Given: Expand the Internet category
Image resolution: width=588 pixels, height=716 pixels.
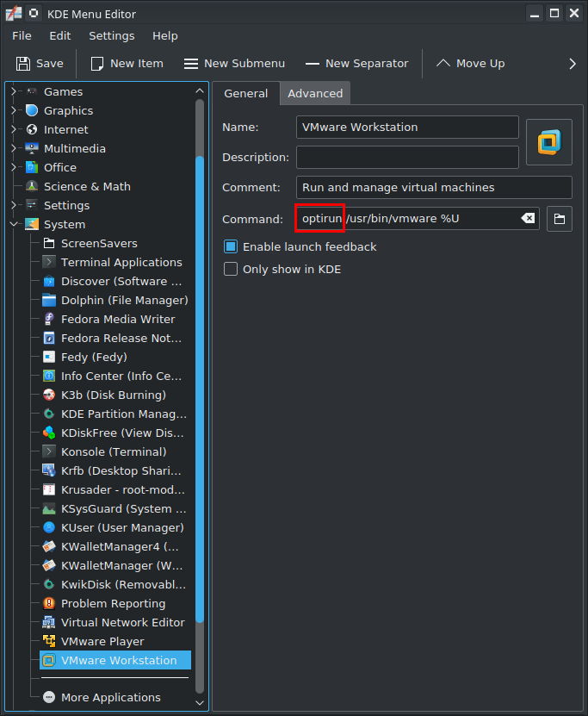Looking at the screenshot, I should (13, 130).
